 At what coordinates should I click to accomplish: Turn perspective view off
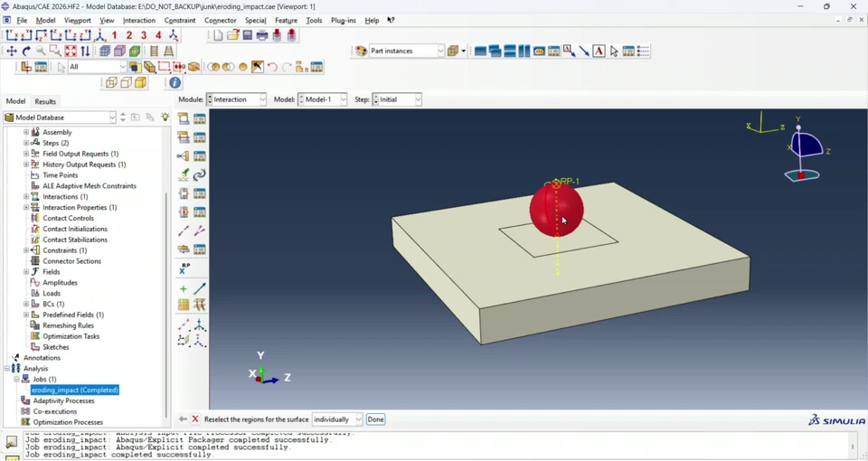(x=155, y=51)
